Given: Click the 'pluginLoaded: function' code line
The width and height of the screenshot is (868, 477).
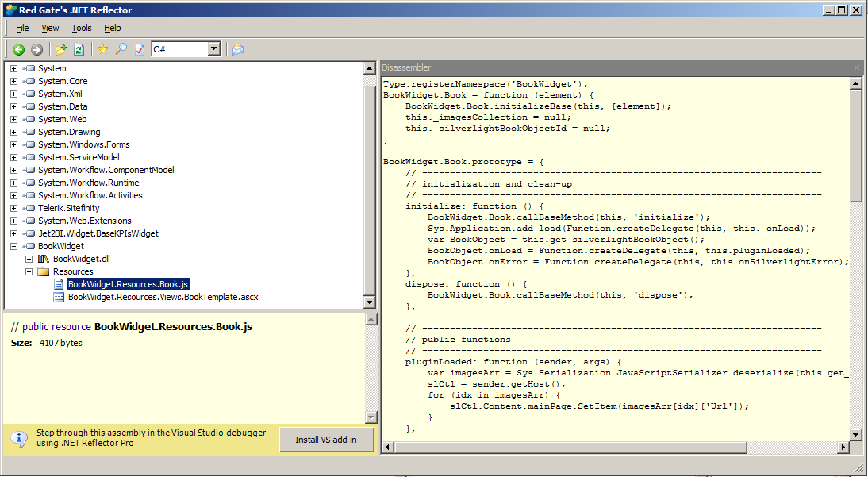Looking at the screenshot, I should pyautogui.click(x=513, y=362).
